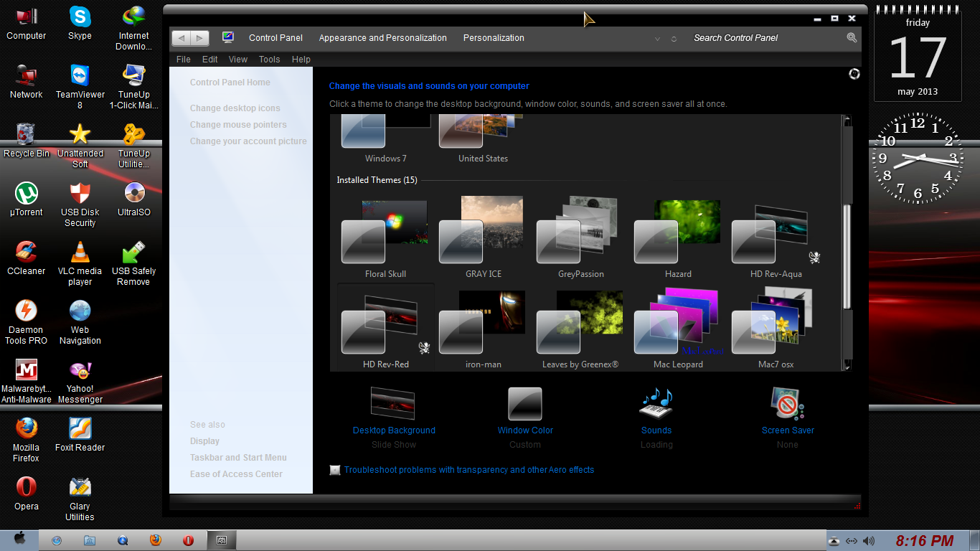Click the network tray icon
Viewport: 980px width, 551px height.
click(x=852, y=541)
